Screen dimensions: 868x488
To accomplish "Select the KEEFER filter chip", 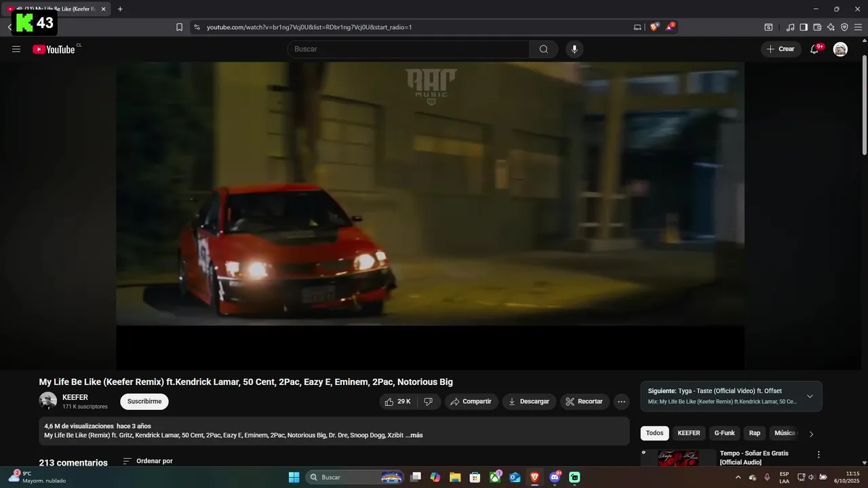I will [x=688, y=433].
